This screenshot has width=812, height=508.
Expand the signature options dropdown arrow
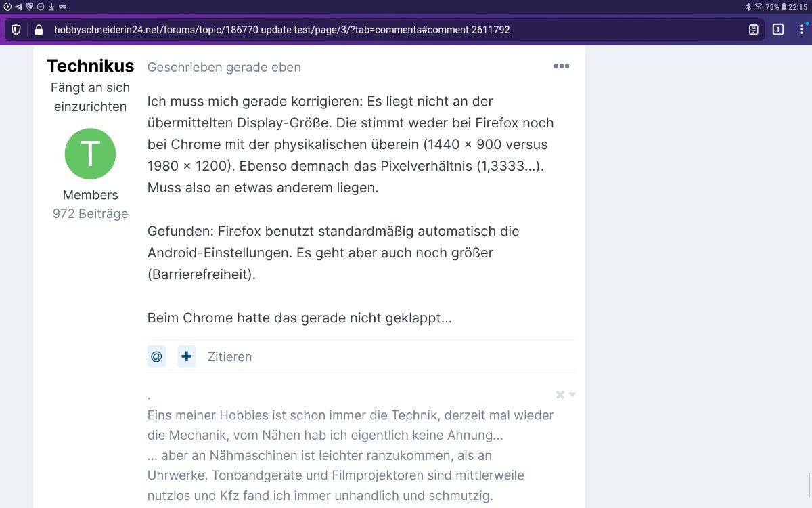(572, 395)
